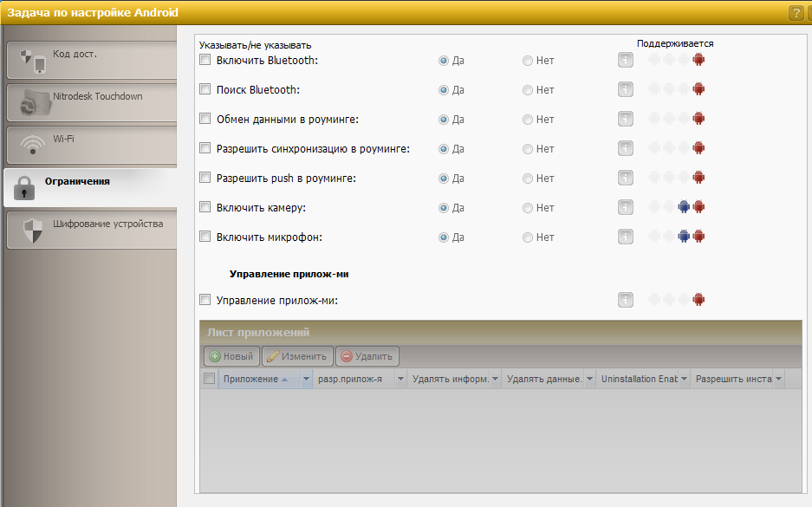Click red Android icon in Разрешить синхронизацию row
812x507 pixels.
pyautogui.click(x=698, y=148)
